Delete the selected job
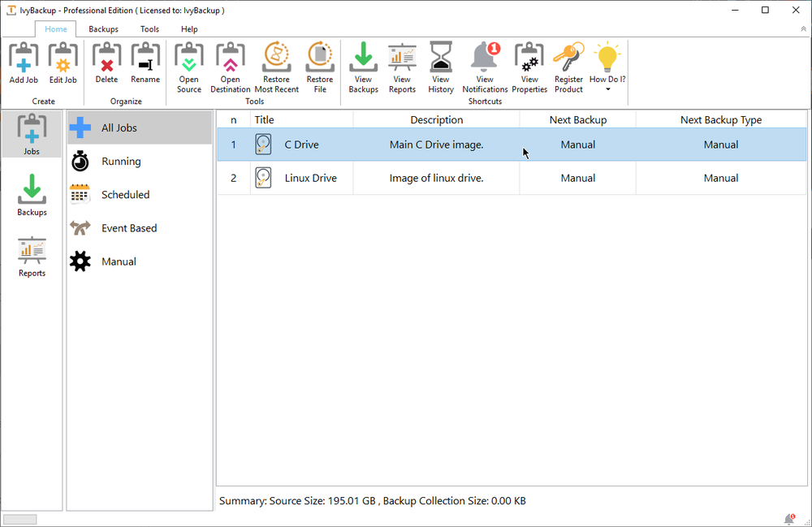This screenshot has height=527, width=812. coord(106,63)
